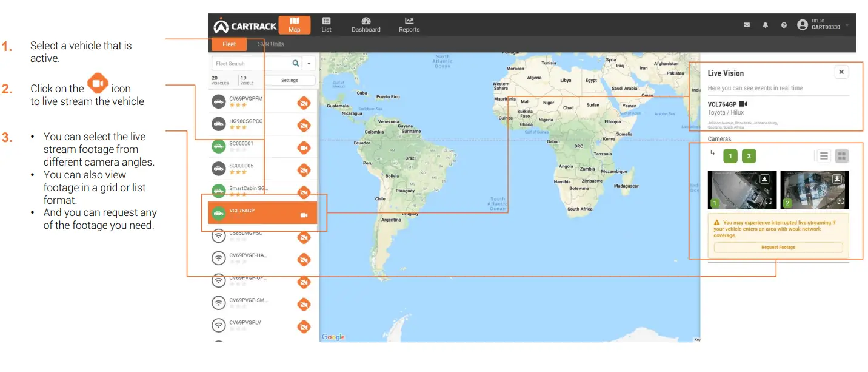Select the HG96CSGPCC vehicle car icon

pos(218,124)
